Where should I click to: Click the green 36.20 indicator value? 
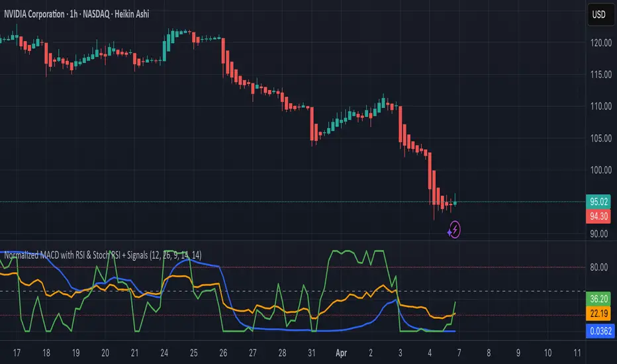pyautogui.click(x=598, y=298)
